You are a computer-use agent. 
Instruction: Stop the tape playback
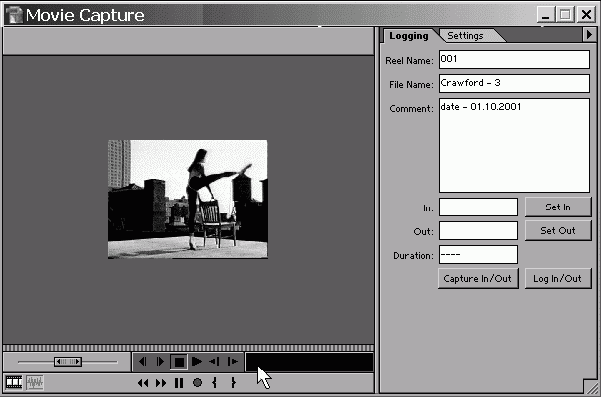pos(179,362)
